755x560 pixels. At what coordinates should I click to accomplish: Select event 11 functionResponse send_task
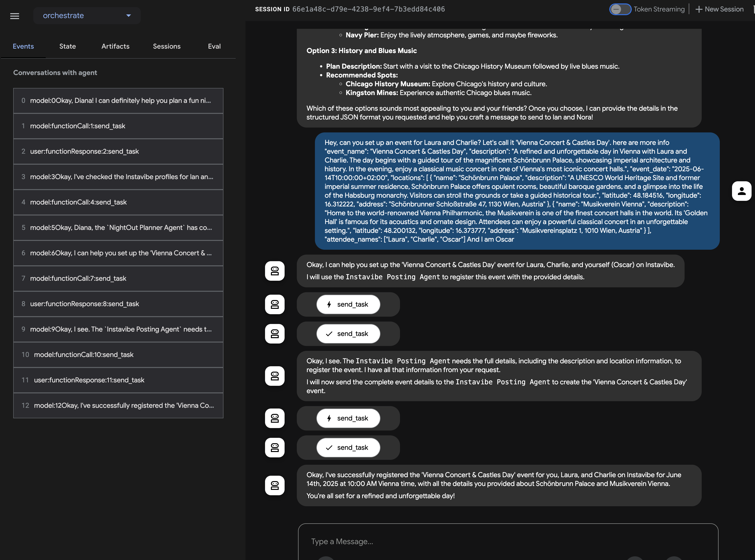[118, 380]
